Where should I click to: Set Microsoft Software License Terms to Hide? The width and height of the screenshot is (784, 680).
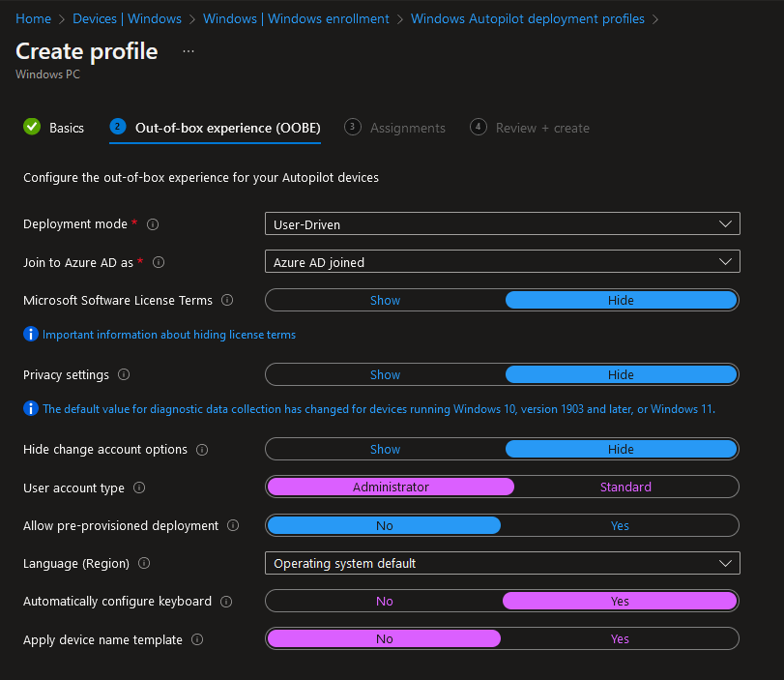pos(621,300)
